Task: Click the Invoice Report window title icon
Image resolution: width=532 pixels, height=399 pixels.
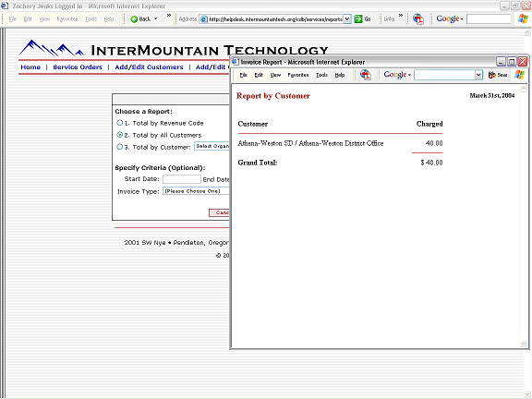Action: click(x=236, y=62)
